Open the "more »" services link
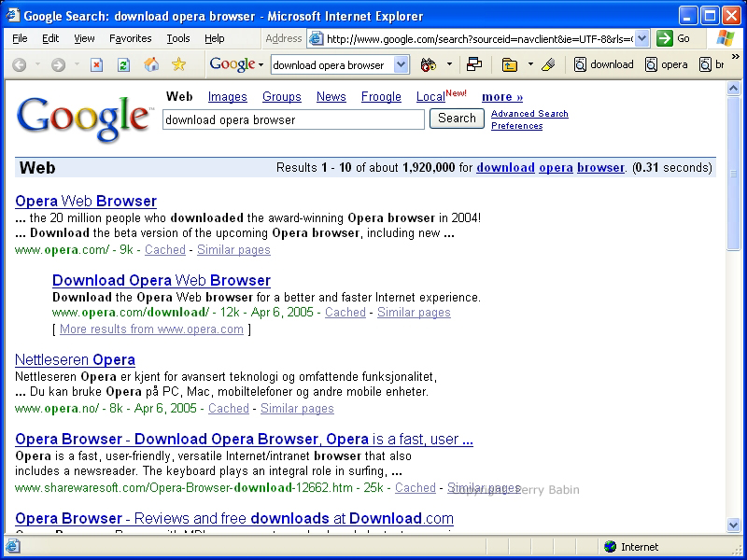Screen dimensions: 747x560 pyautogui.click(x=502, y=97)
